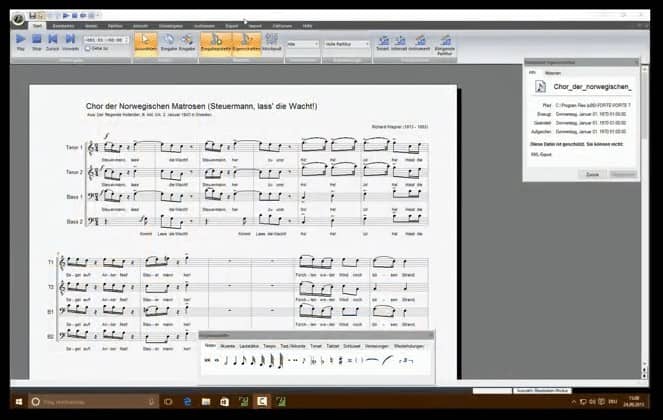Screen dimensions: 663x420
Task: Select the Tonart tab in the input palette
Action: tap(316, 346)
